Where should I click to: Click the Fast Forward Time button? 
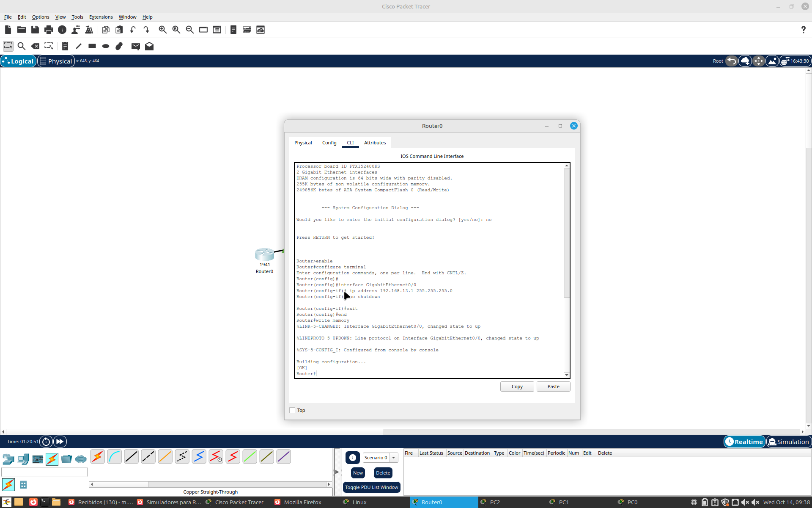click(x=60, y=442)
